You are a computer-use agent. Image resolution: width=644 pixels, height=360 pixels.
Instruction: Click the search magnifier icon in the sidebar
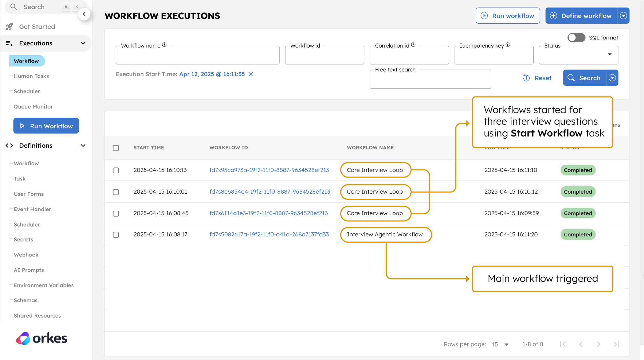[13, 7]
